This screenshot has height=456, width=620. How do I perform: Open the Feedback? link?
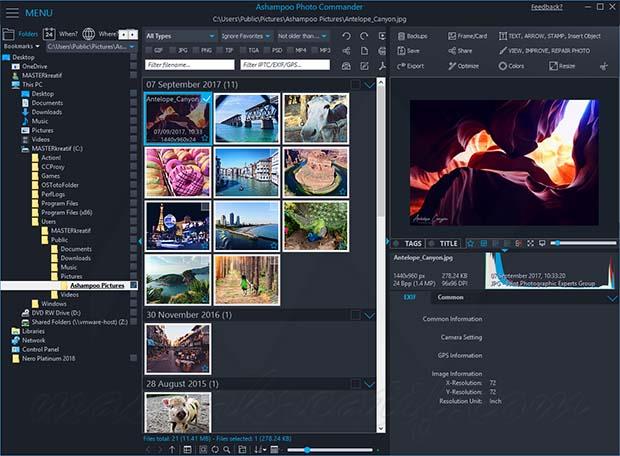[546, 7]
